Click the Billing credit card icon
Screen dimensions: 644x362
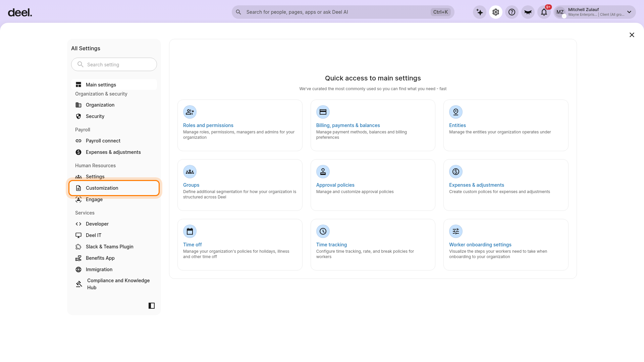(x=323, y=112)
